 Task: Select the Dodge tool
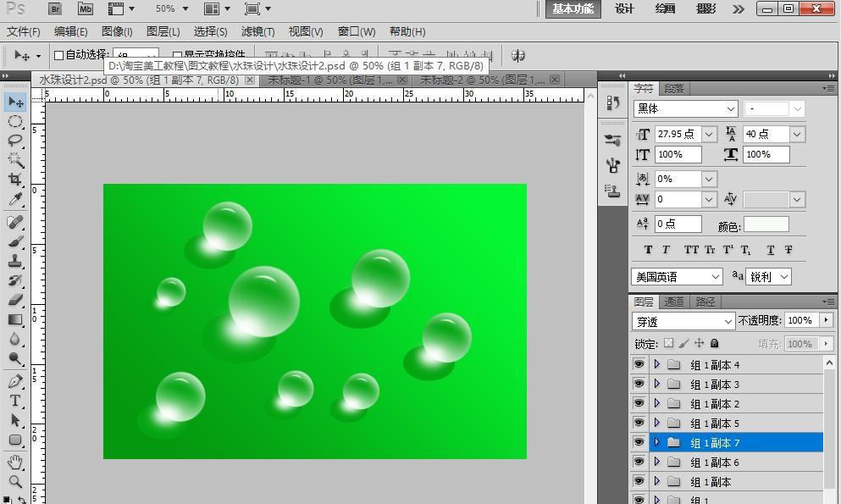[15, 358]
